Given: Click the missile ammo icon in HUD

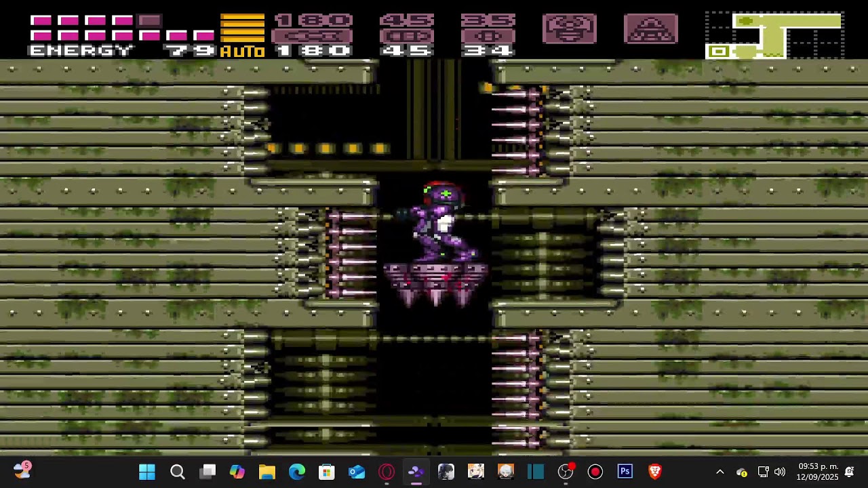Looking at the screenshot, I should click(x=313, y=36).
